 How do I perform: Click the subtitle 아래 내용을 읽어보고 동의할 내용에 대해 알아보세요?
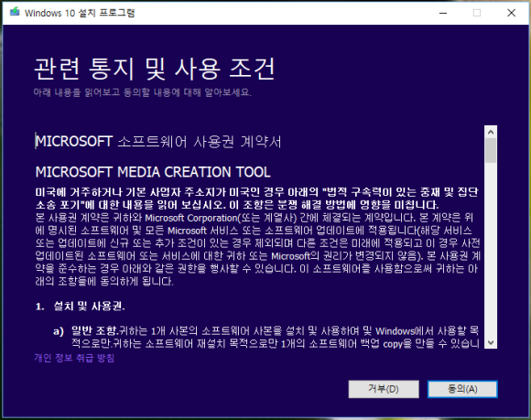click(143, 92)
